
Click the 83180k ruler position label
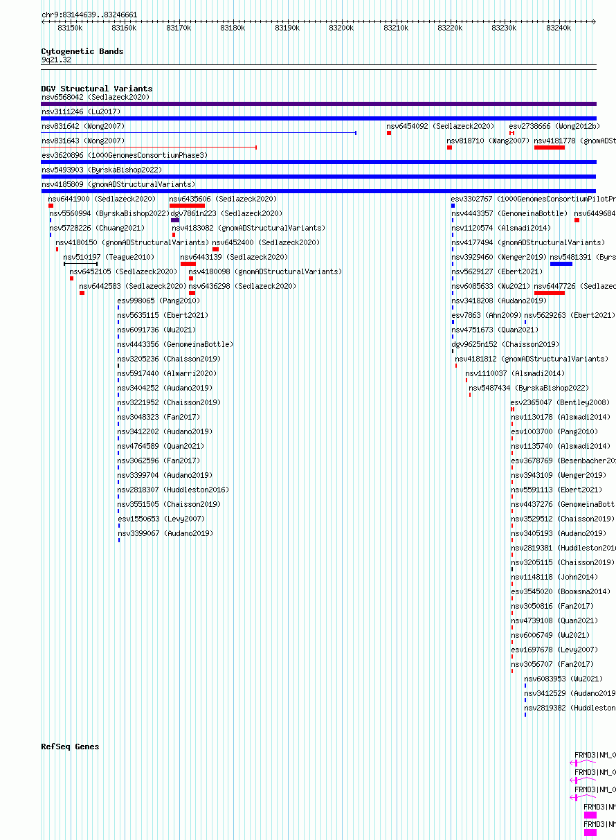coord(233,28)
